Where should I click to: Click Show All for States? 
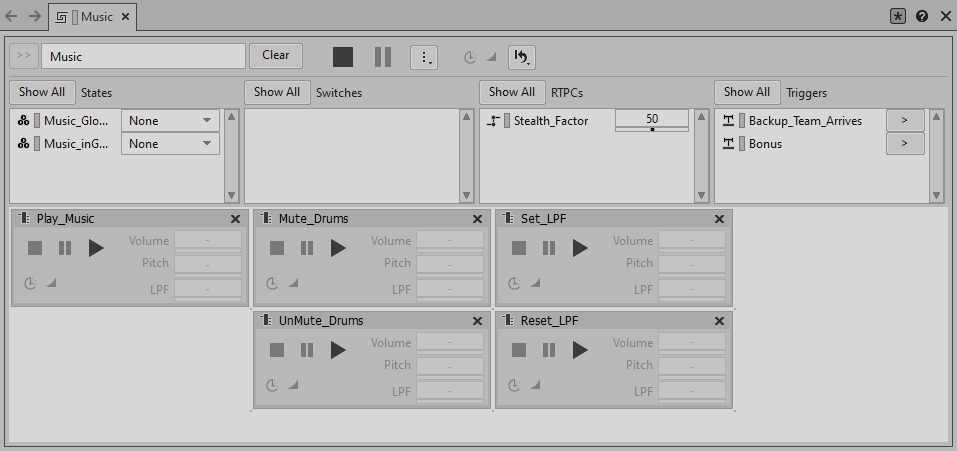42,92
